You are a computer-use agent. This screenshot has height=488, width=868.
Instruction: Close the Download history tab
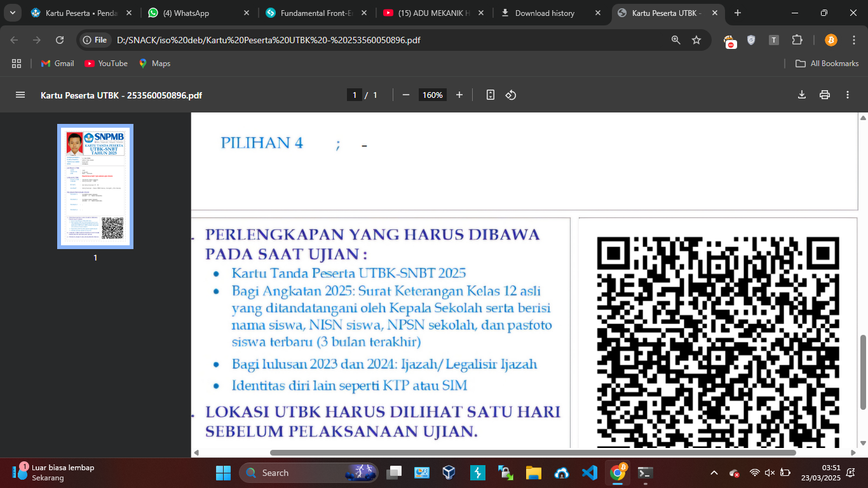click(x=598, y=13)
